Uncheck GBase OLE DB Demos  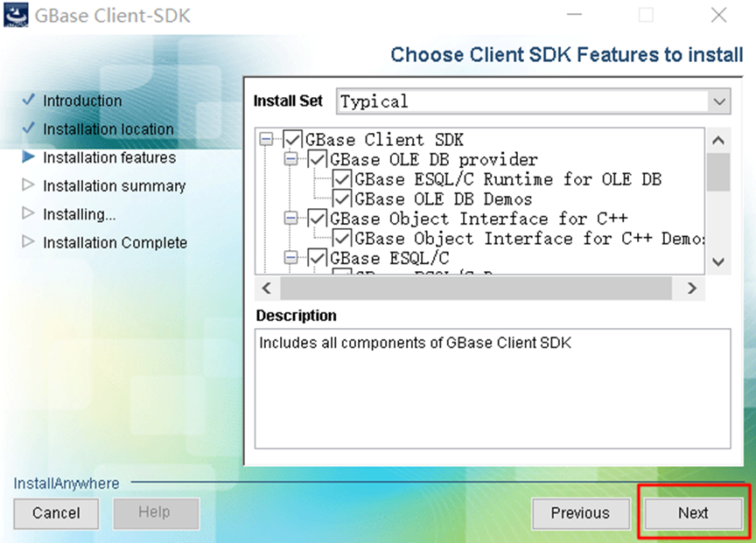click(343, 198)
